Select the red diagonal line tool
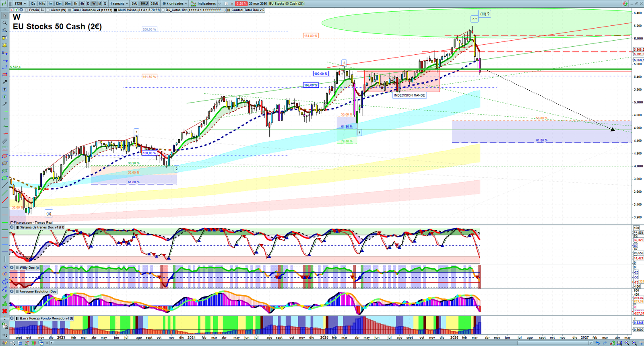The image size is (644, 346). coord(5,200)
